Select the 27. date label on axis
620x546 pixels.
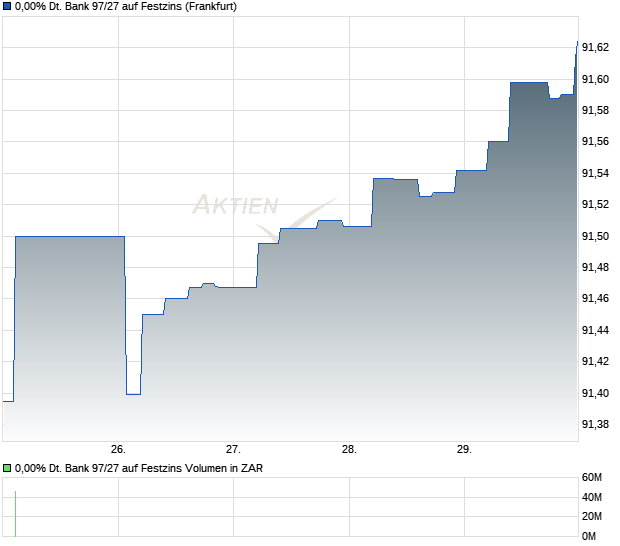[233, 449]
